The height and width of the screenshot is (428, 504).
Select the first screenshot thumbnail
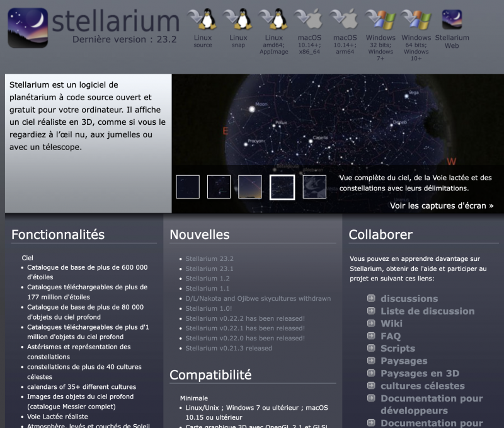point(188,187)
